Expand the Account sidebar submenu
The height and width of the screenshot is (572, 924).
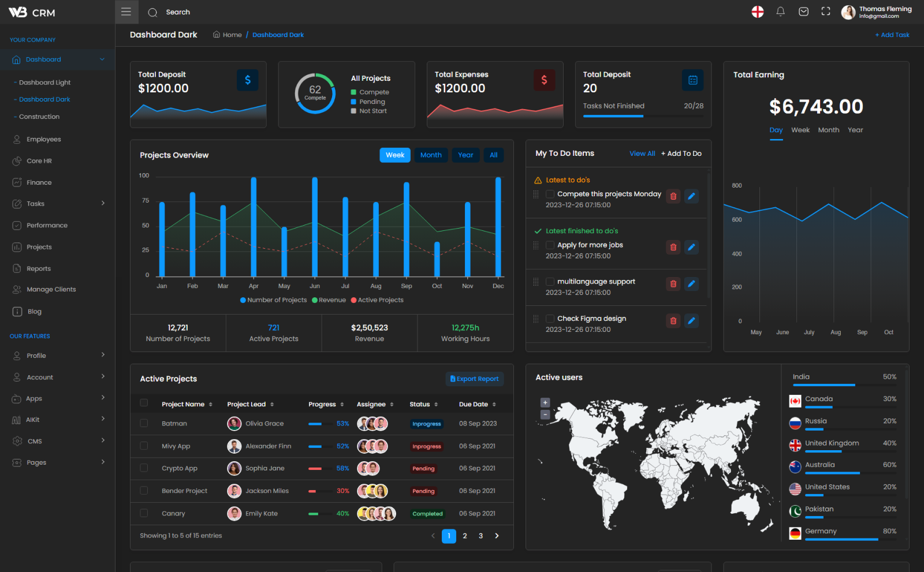point(103,376)
